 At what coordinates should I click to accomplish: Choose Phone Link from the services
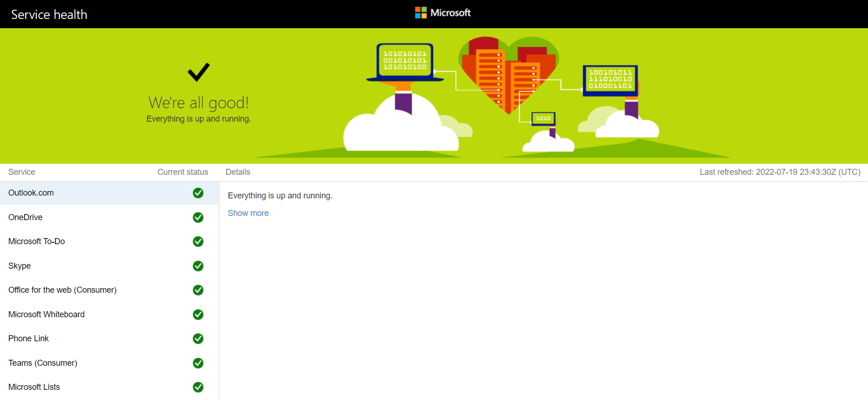click(28, 338)
